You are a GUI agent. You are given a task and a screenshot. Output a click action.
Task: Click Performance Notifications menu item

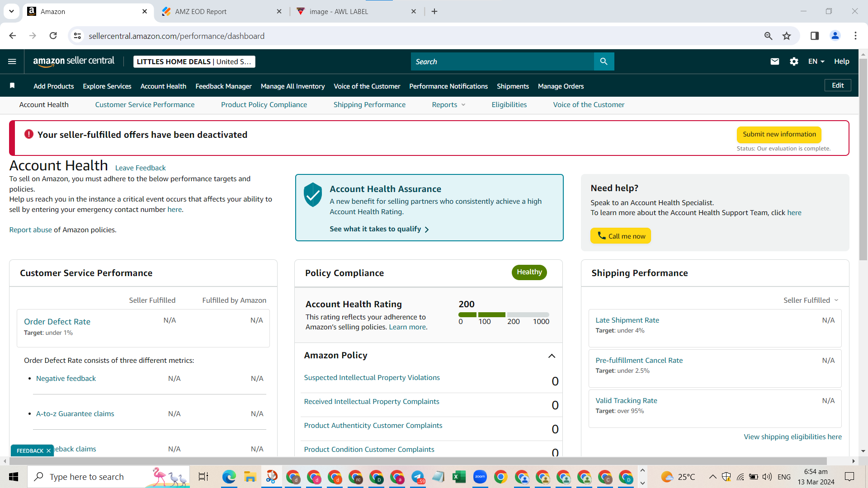tap(448, 86)
